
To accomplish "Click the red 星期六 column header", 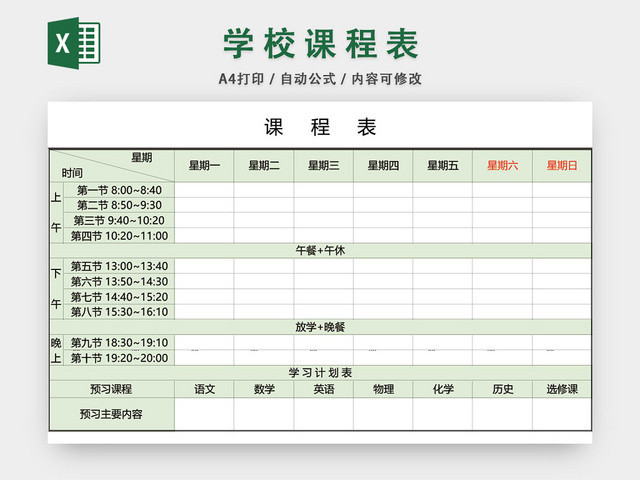I will pyautogui.click(x=502, y=166).
